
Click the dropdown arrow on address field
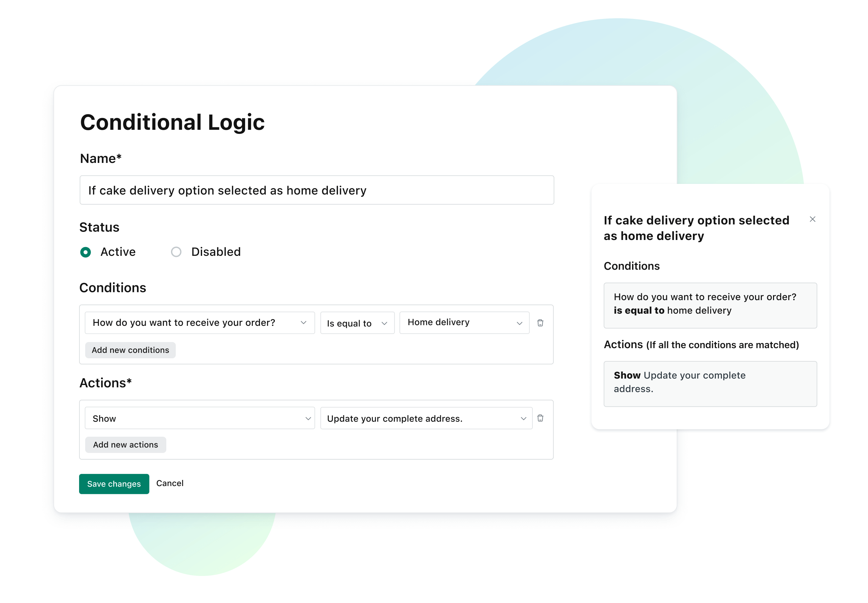click(522, 418)
